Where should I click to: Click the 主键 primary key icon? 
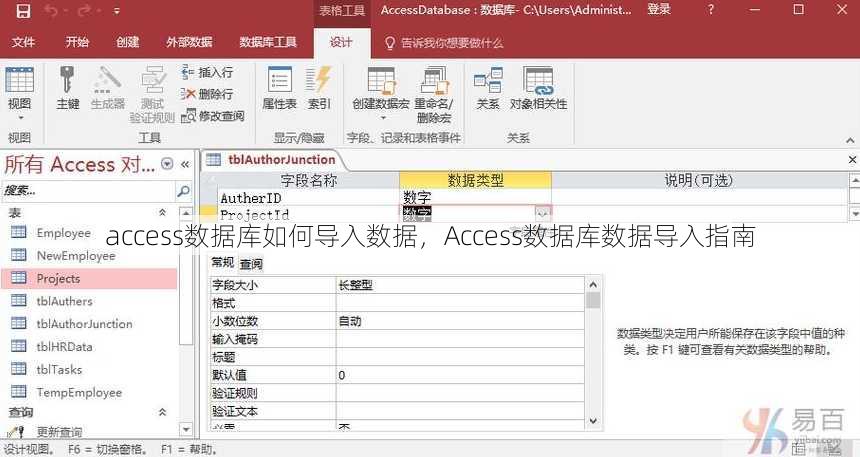(x=67, y=81)
